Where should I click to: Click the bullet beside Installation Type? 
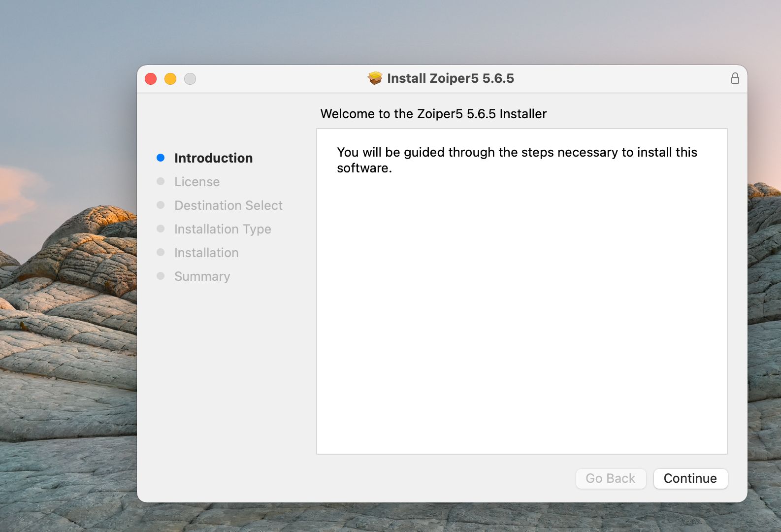coord(161,229)
